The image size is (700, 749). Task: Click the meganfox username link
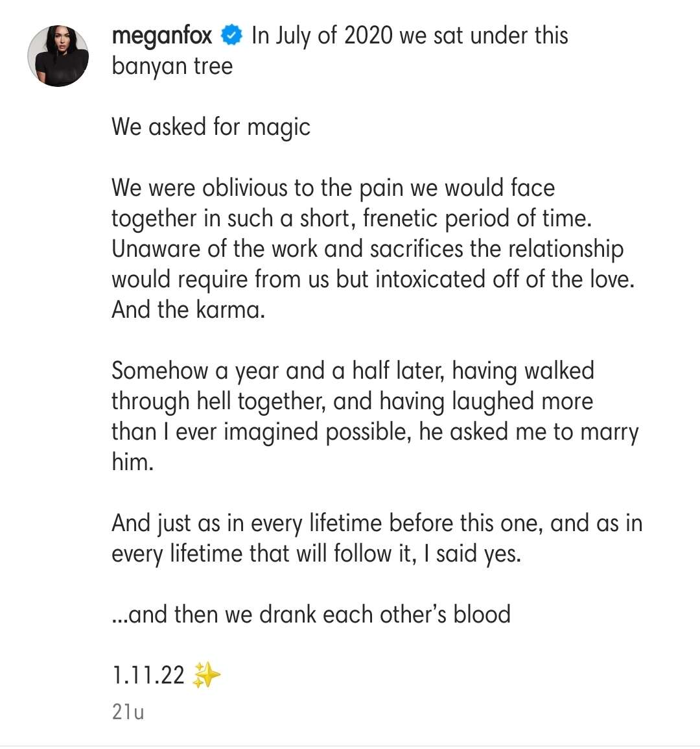point(162,35)
